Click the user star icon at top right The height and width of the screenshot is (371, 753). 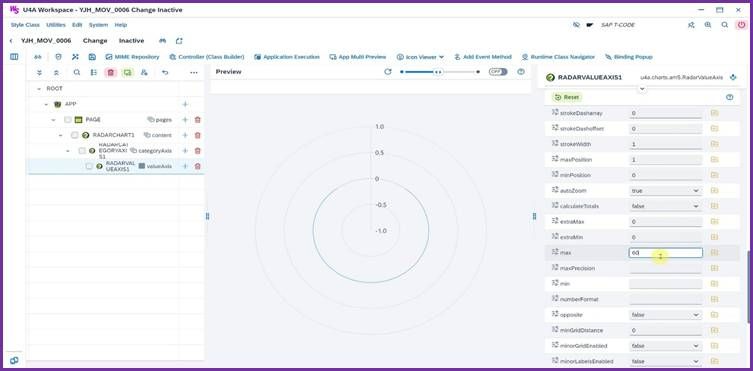point(691,25)
